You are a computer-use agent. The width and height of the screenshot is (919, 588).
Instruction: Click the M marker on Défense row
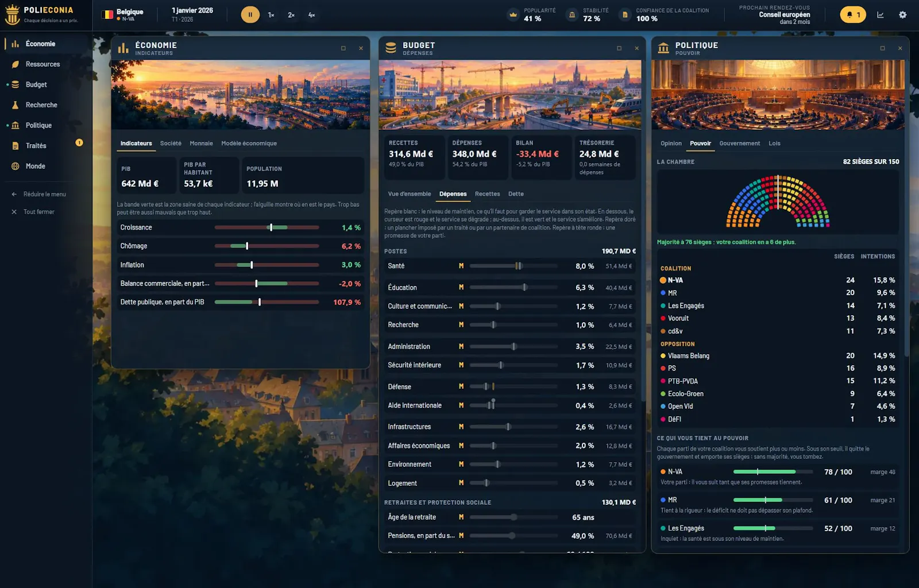[x=461, y=386]
